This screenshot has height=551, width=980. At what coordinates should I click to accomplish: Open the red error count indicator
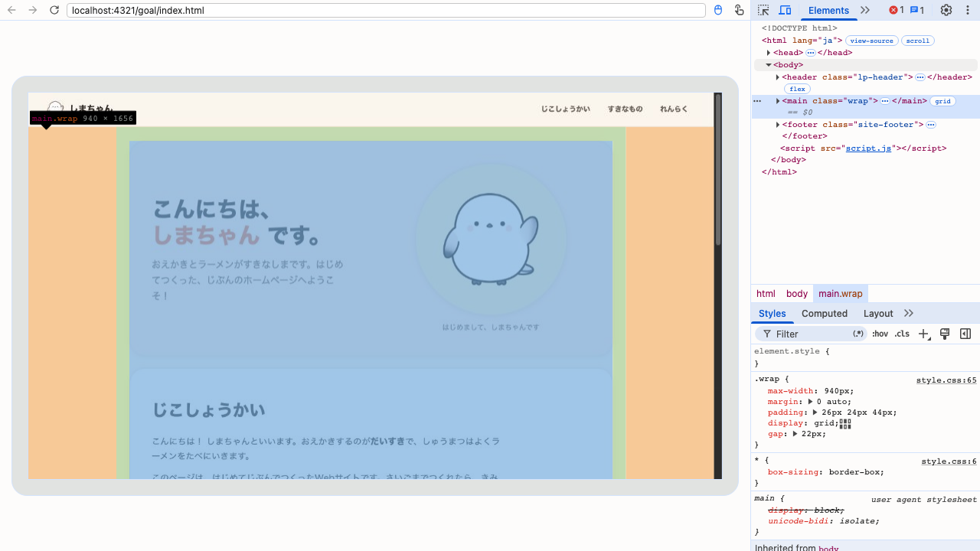(x=897, y=10)
